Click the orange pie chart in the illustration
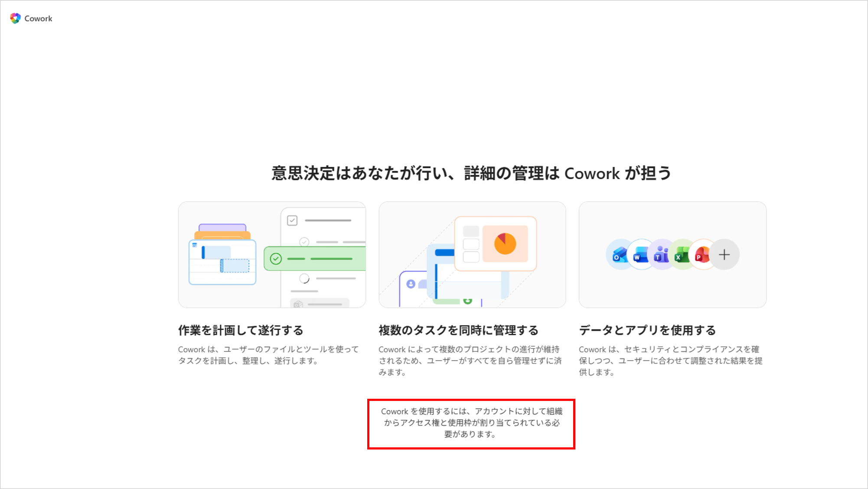This screenshot has width=868, height=489. (x=505, y=243)
